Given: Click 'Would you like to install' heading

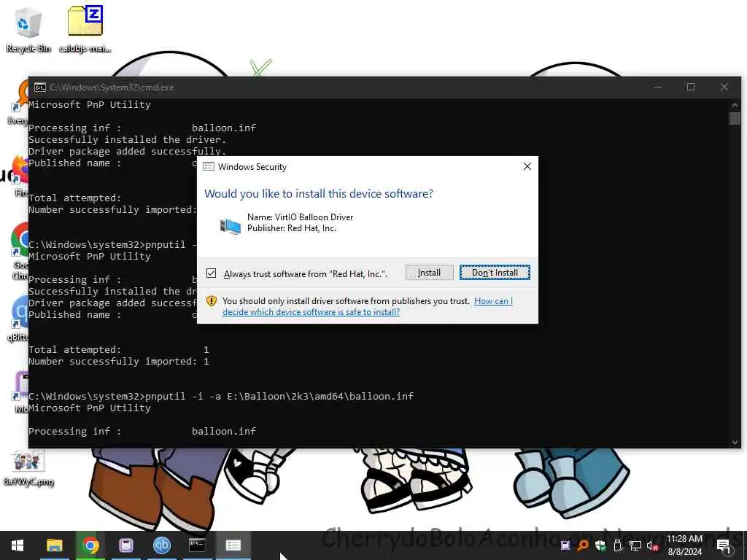Looking at the screenshot, I should click(x=319, y=194).
